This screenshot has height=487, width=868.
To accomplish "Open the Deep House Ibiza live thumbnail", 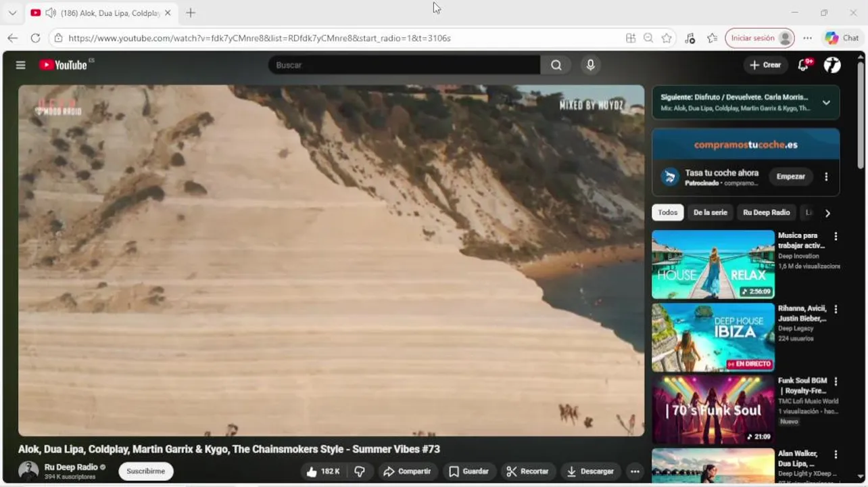I will coord(713,338).
